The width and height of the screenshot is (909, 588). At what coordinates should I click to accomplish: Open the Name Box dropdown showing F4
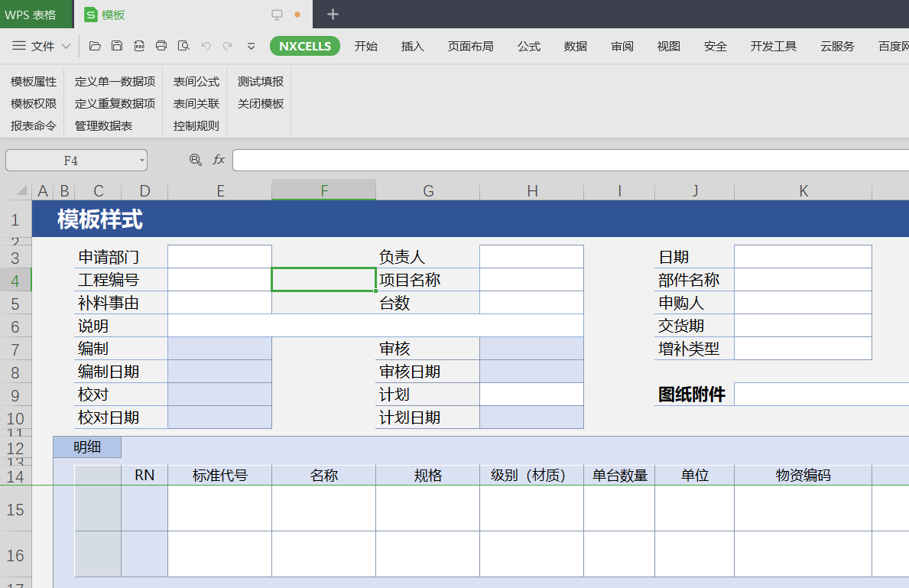point(142,161)
